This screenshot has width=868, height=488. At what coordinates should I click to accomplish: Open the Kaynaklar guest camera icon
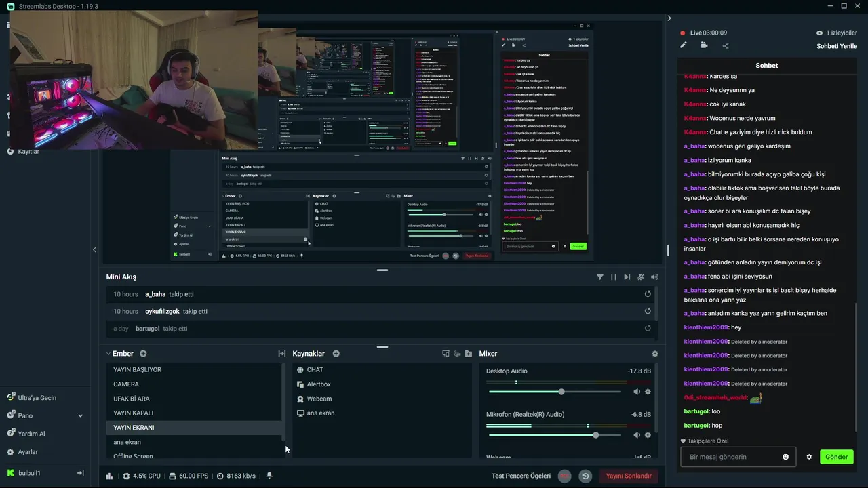coord(457,354)
